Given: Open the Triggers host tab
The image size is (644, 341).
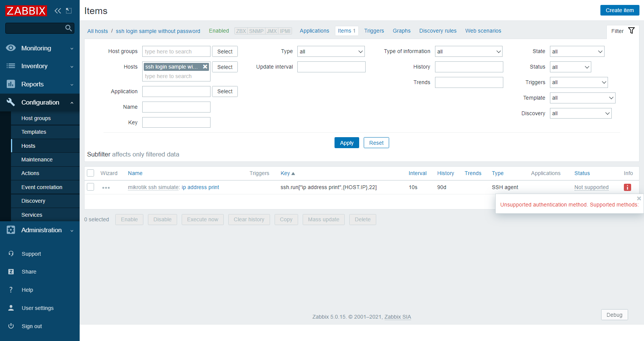Looking at the screenshot, I should 374,31.
